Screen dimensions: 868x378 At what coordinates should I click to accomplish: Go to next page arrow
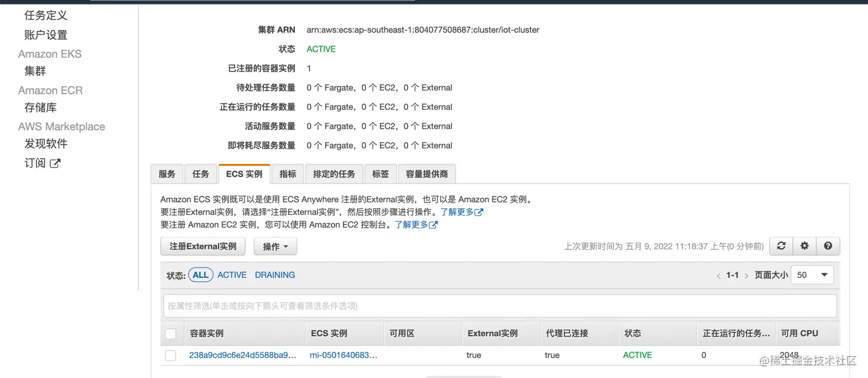coord(747,275)
